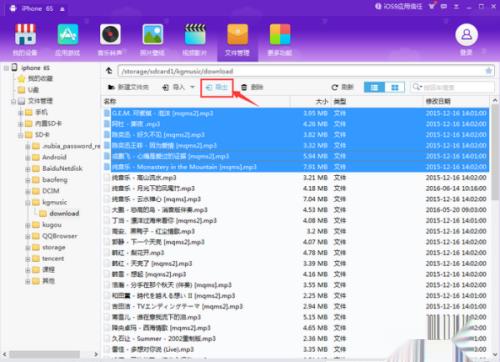This screenshot has width=500, height=362.
Task: Expand the 手机 folder node
Action: point(20,113)
